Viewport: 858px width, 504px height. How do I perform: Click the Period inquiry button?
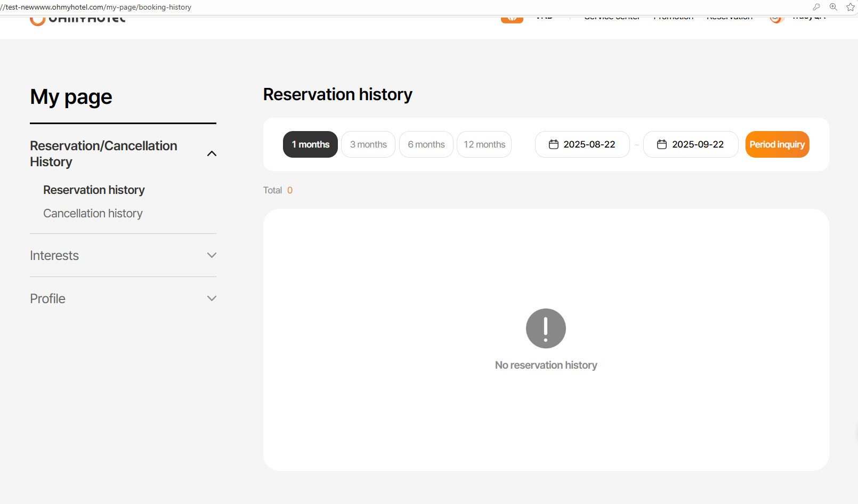pos(777,144)
